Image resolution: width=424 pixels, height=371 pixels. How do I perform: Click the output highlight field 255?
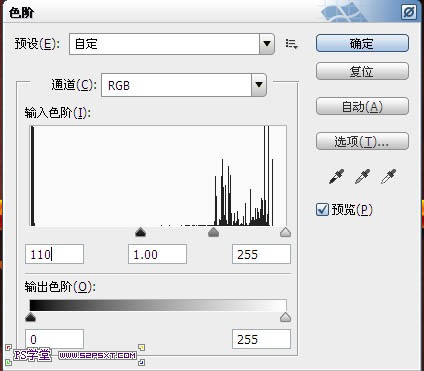tap(261, 339)
